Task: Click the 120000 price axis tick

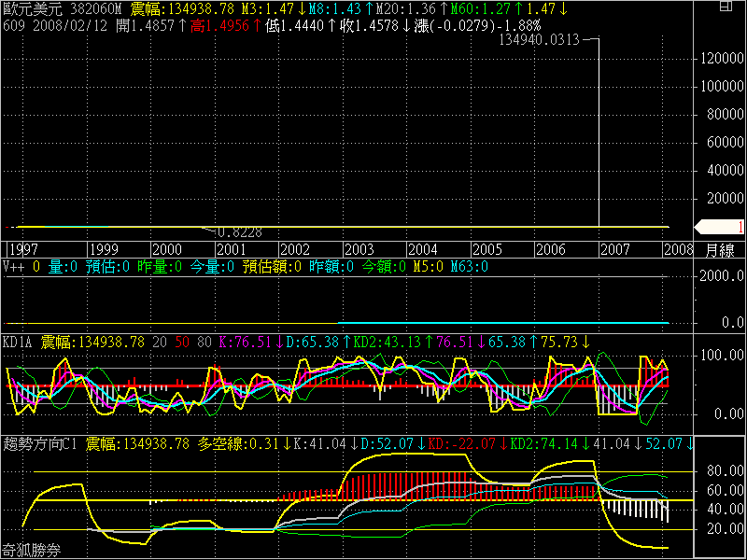Action: click(x=723, y=58)
